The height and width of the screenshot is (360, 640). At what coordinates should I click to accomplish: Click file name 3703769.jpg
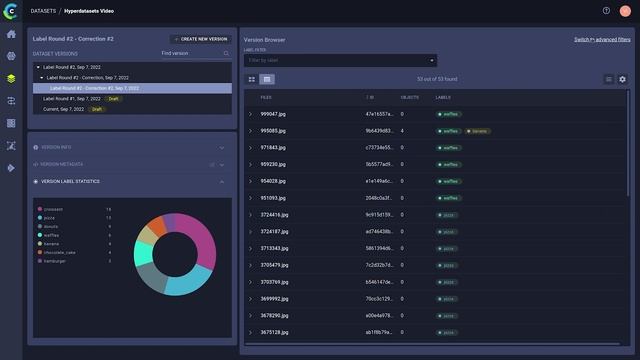274,282
